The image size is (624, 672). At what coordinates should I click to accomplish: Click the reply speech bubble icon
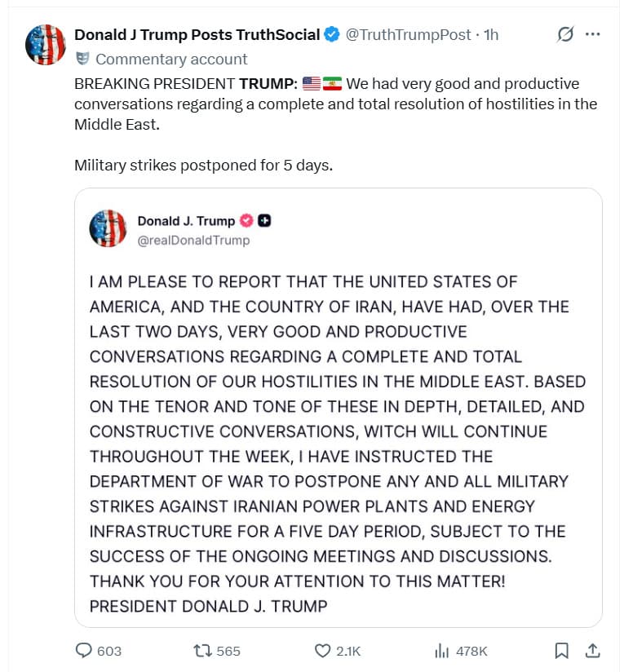tap(84, 651)
